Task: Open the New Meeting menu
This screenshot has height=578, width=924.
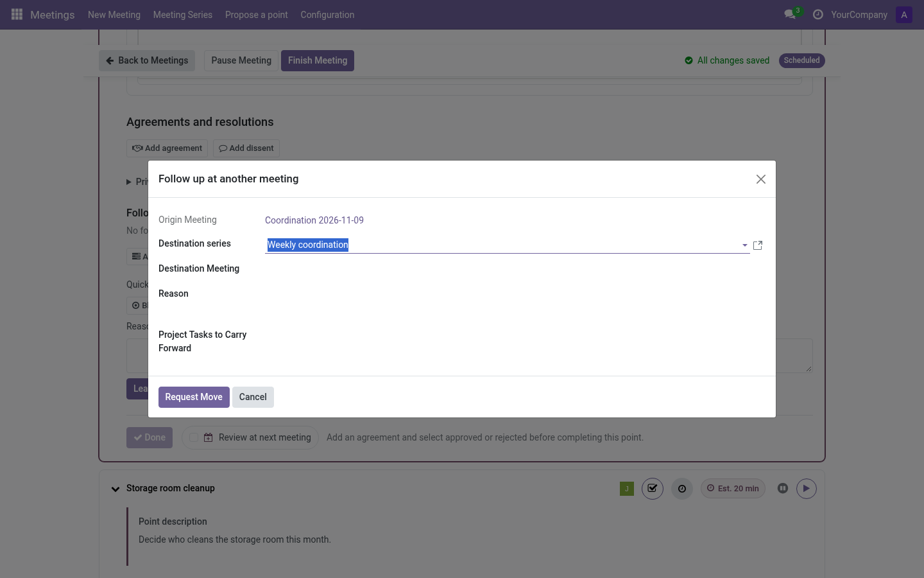Action: 114,15
